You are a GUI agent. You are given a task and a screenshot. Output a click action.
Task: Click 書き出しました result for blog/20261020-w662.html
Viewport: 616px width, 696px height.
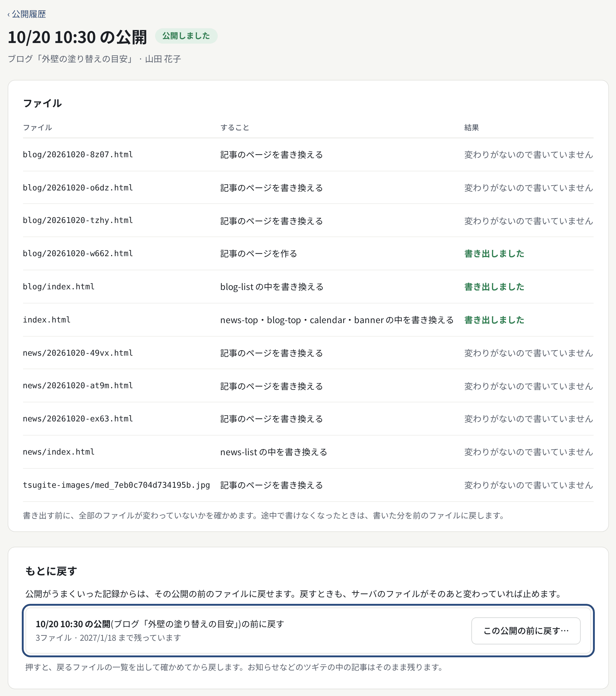click(x=494, y=254)
